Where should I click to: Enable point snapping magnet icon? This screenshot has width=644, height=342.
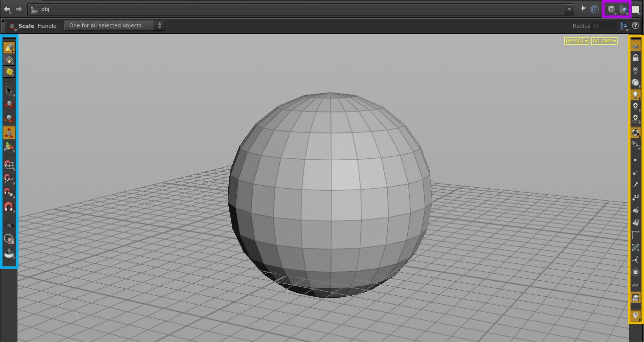coord(9,193)
